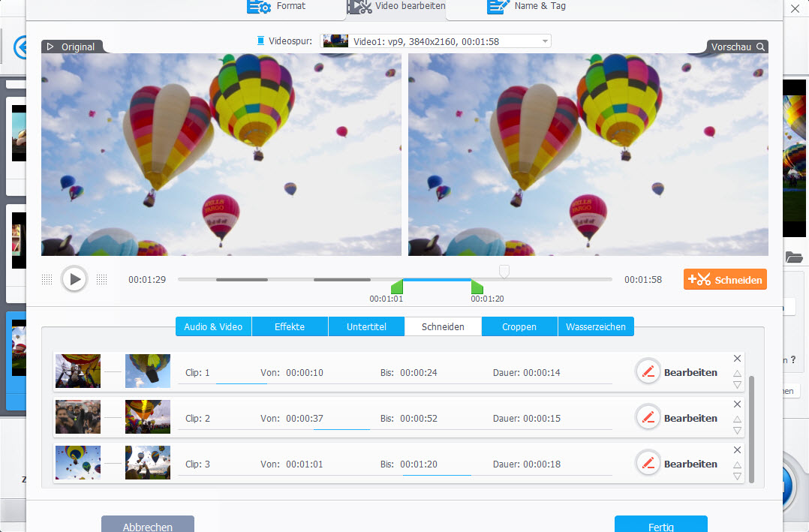
Task: Click the Videospur film strip icon
Action: [x=260, y=41]
